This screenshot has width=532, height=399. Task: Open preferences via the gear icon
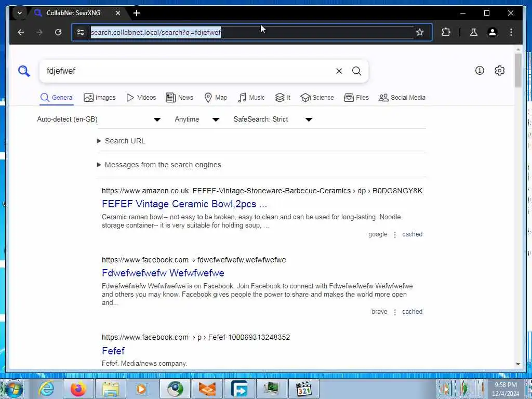coord(499,71)
